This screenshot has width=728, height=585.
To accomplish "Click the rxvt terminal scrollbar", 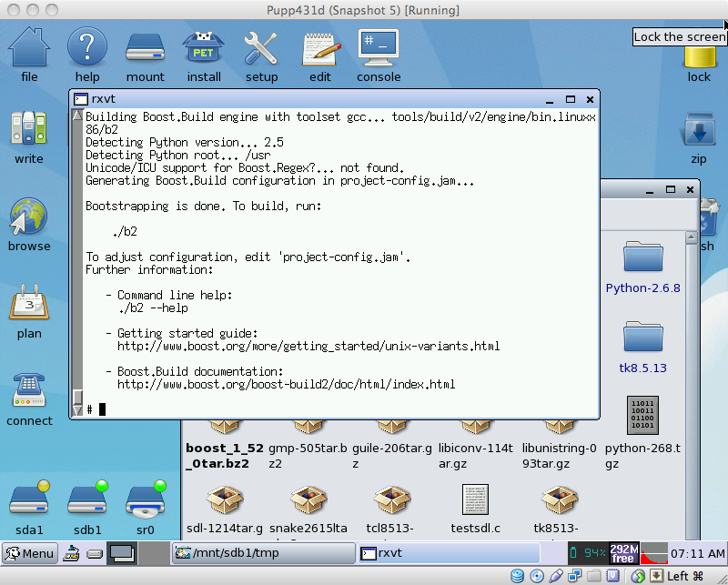I will click(x=77, y=255).
